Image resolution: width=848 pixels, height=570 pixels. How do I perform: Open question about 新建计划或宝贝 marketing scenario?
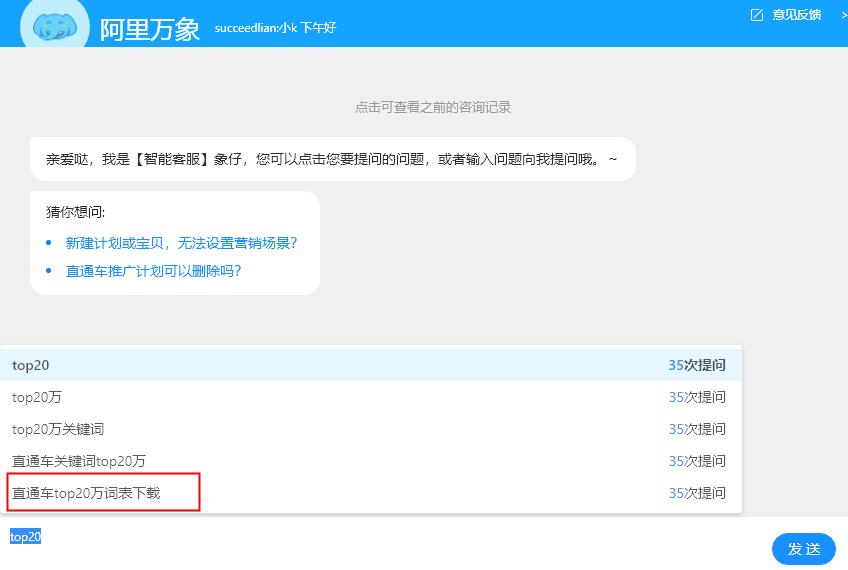[181, 243]
